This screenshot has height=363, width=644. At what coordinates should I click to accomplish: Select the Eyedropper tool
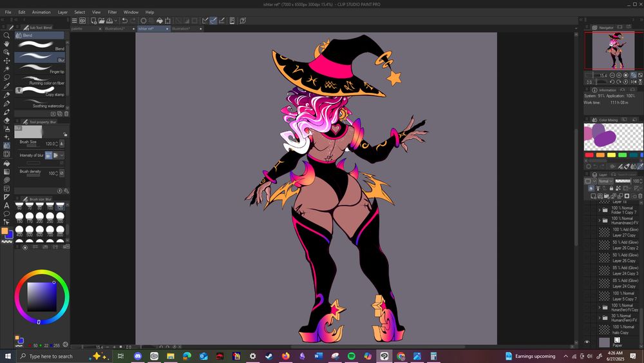(6, 86)
